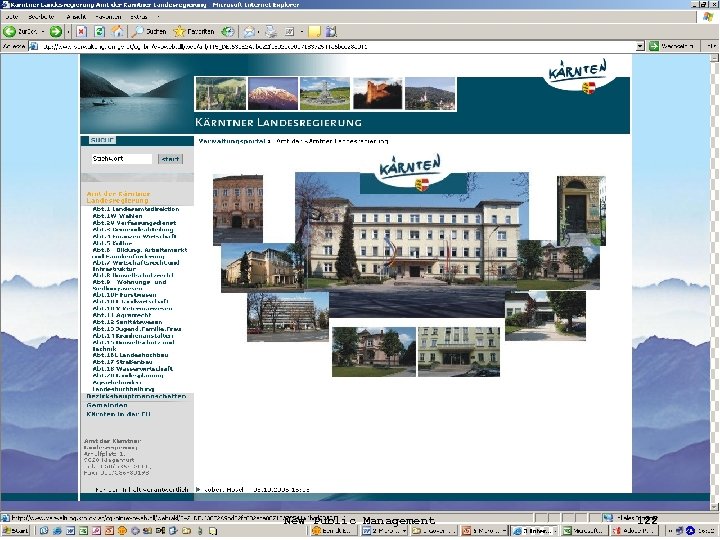
Task: Open Favoriten star in toolbar
Action: point(194,32)
